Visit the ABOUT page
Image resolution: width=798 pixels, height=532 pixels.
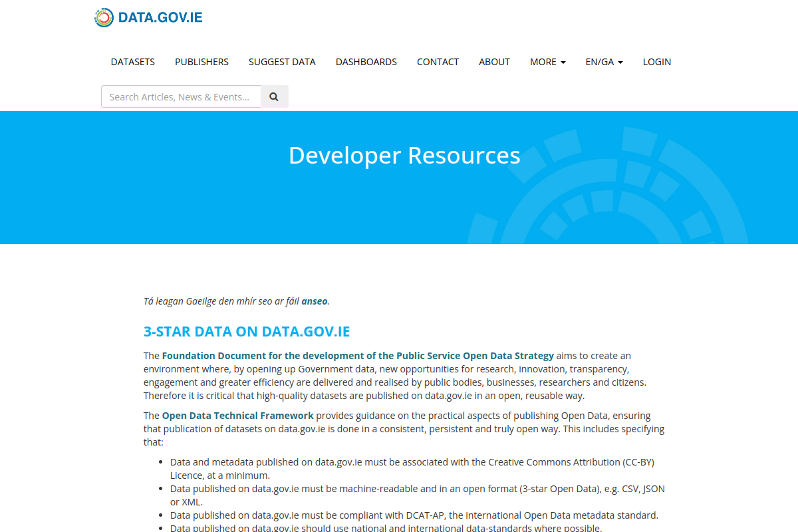point(494,62)
